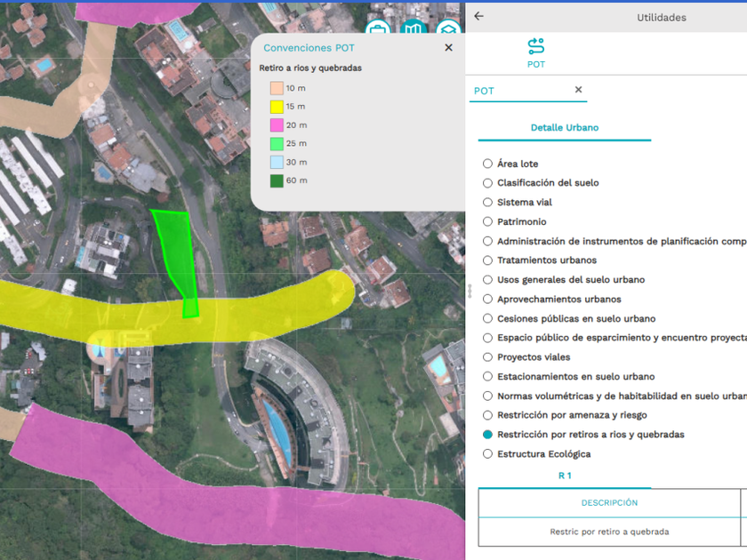Image resolution: width=747 pixels, height=560 pixels.
Task: Switch to the Detalle Urbano tab
Action: 564,128
